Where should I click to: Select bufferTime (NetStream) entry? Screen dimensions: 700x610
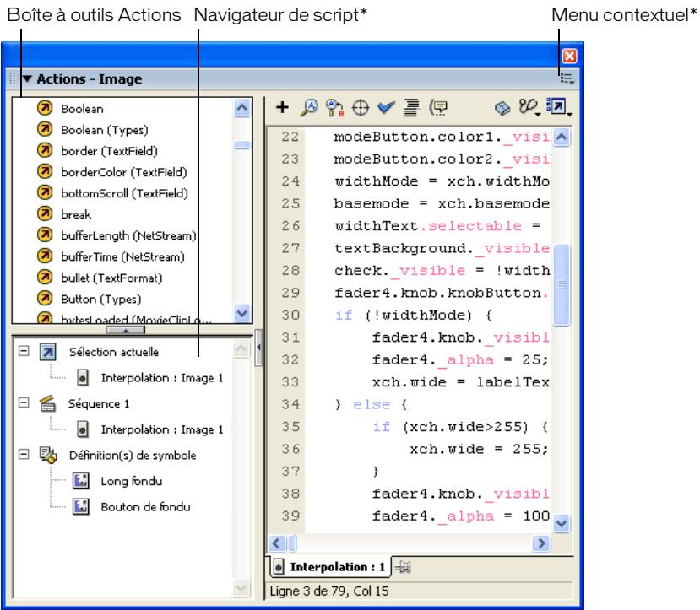[x=122, y=256]
